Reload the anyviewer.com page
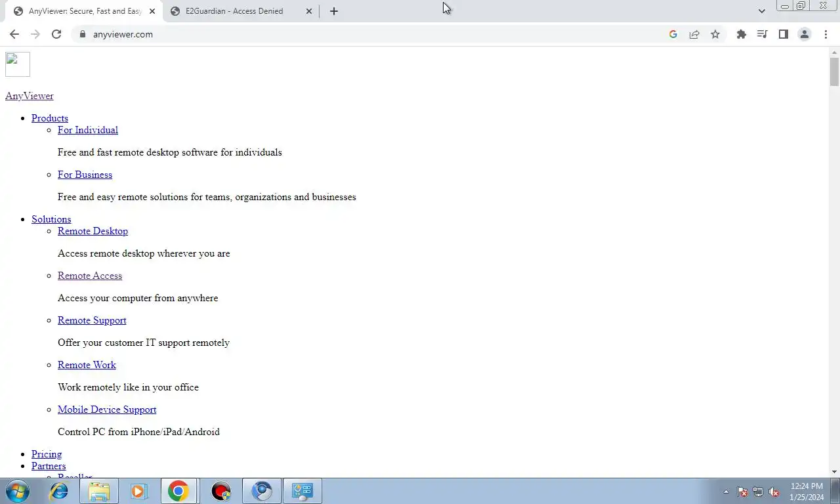The height and width of the screenshot is (504, 840). coord(56,34)
